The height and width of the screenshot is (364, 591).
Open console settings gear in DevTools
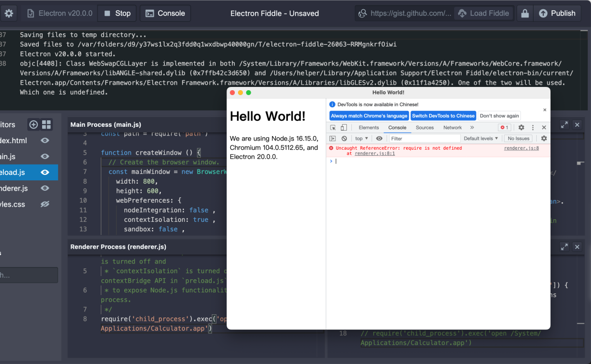click(x=544, y=138)
